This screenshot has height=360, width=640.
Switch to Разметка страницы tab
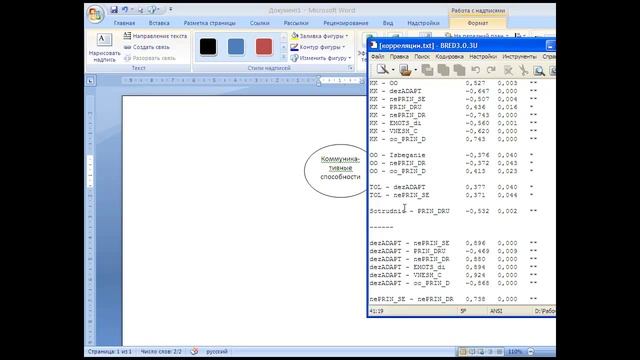(209, 23)
